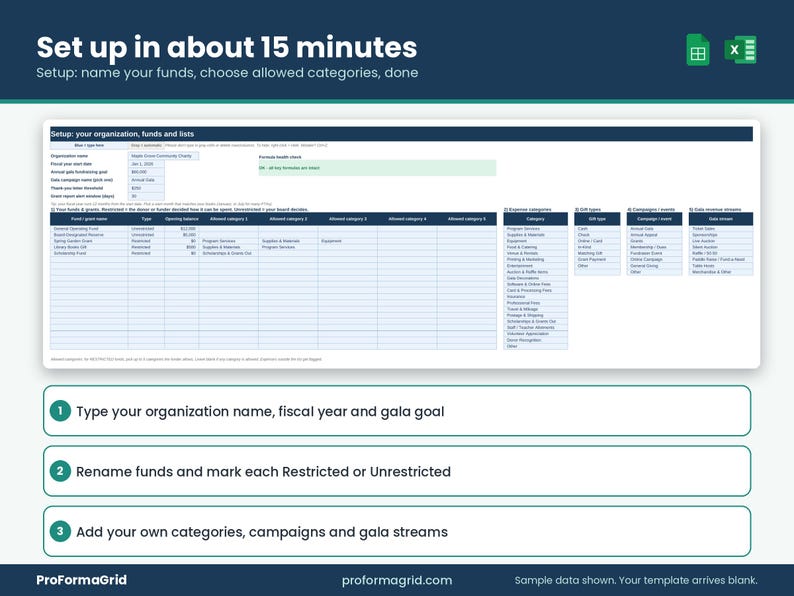Viewport: 794px width, 596px height.
Task: Select 'Venue & Rentals' in Expense categories
Action: pyautogui.click(x=535, y=253)
